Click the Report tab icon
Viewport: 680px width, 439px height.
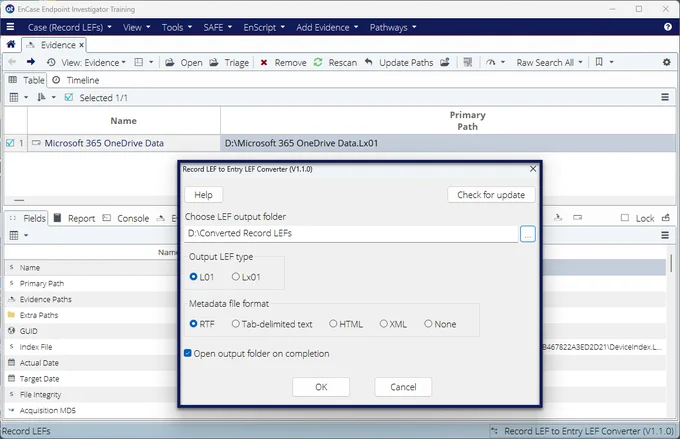57,218
